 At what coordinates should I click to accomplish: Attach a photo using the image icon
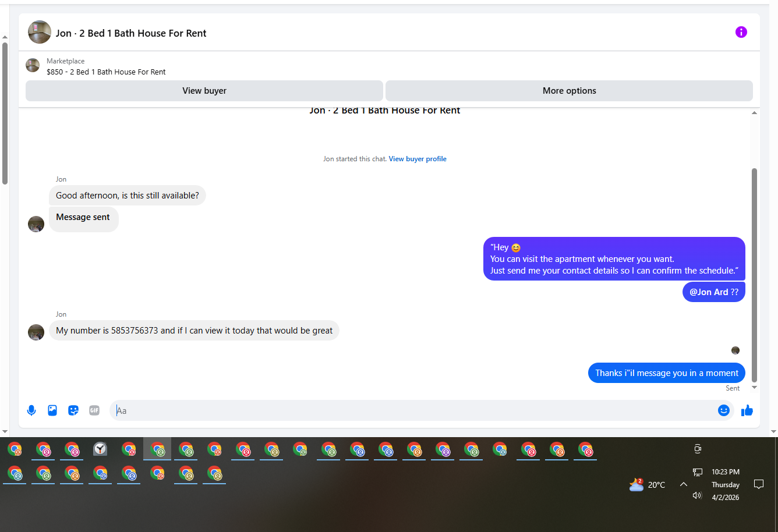point(52,410)
